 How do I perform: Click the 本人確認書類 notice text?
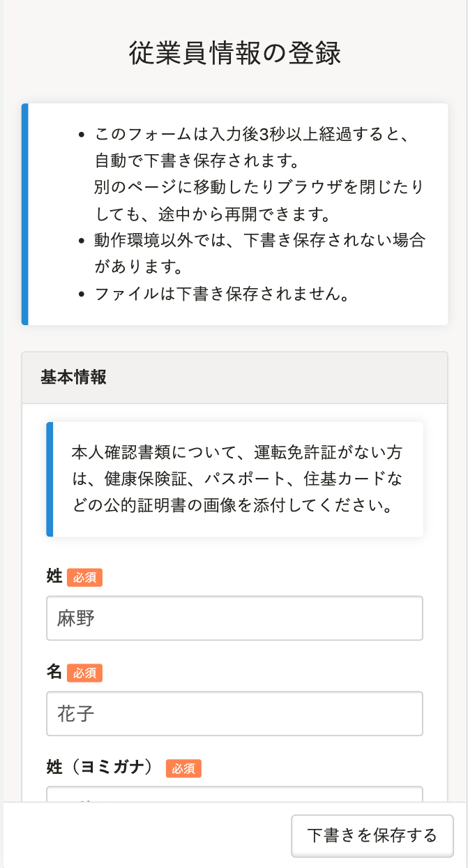pos(237,479)
